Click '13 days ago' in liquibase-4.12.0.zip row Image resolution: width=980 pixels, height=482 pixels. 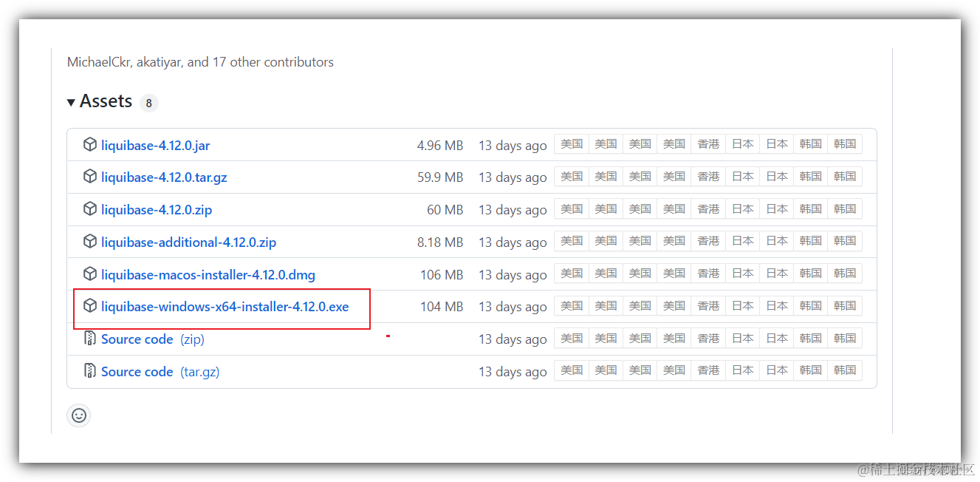(513, 210)
